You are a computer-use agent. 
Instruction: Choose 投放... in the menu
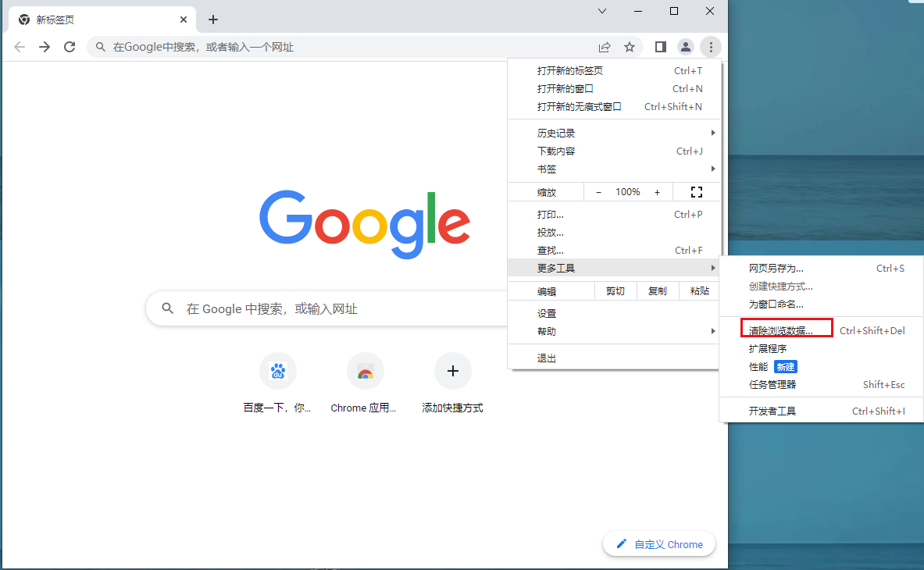pos(613,233)
